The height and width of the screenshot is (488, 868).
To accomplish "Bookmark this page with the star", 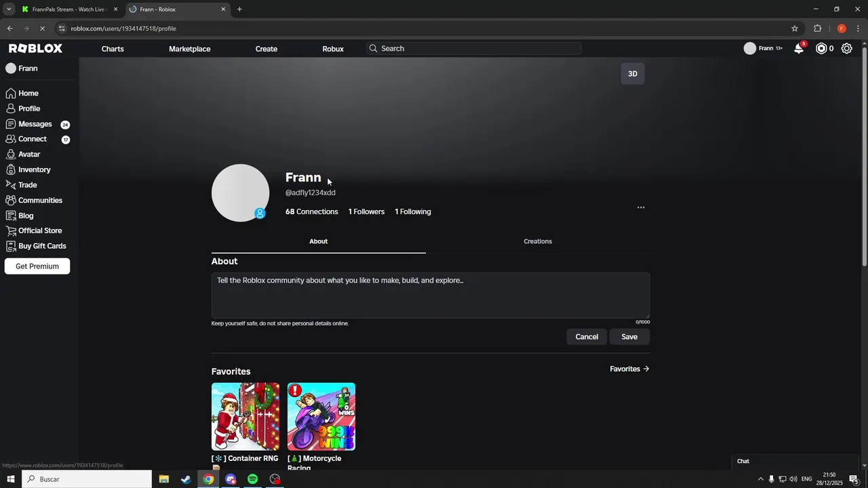I will click(795, 28).
